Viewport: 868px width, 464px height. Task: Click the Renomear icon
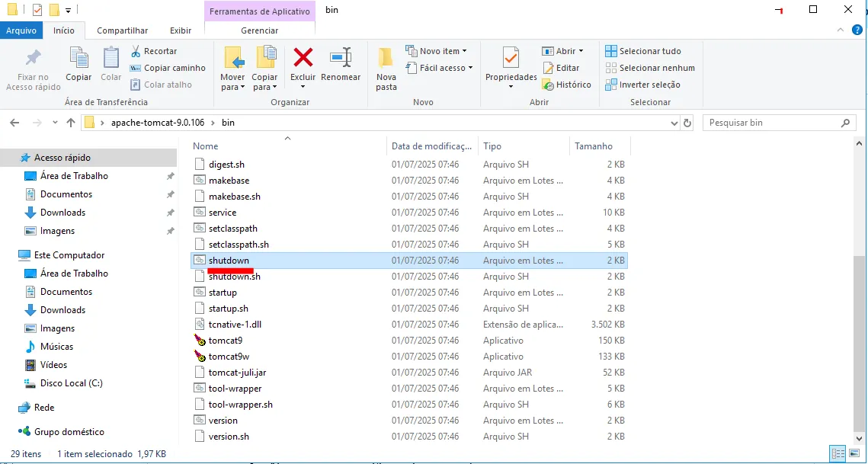pos(341,57)
